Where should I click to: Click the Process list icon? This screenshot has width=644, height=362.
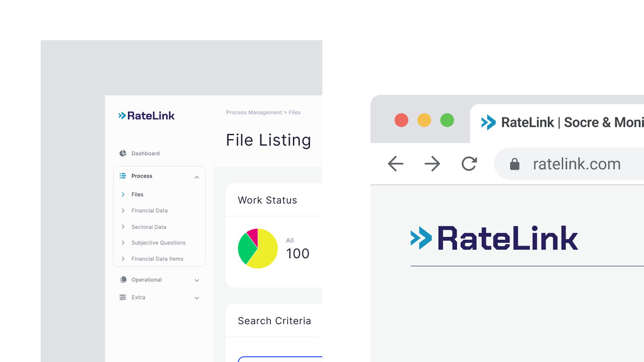pos(123,176)
